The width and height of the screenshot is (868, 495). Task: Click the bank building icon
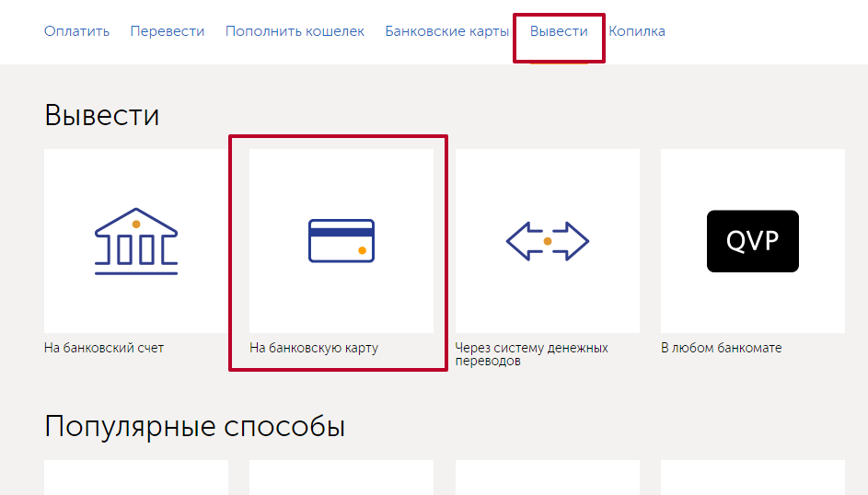136,241
